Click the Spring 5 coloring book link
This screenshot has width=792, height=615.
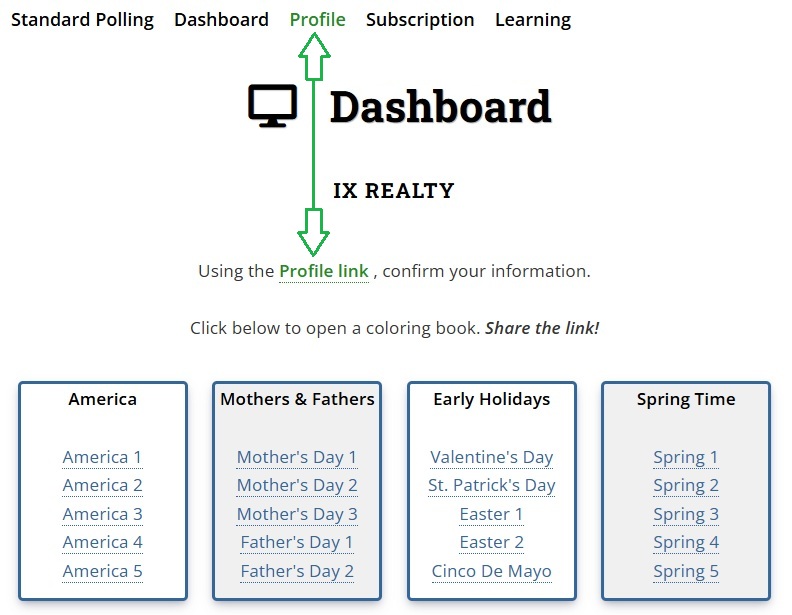686,571
